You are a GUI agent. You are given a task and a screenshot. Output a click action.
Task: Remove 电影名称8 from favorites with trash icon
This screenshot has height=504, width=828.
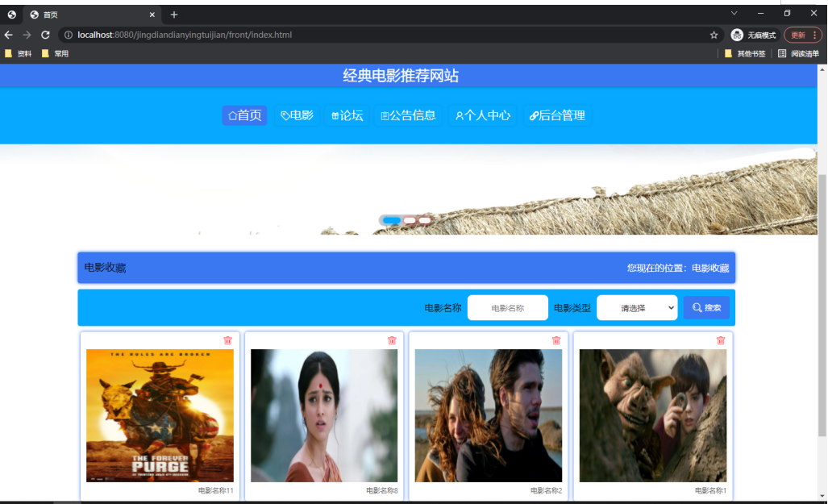pos(392,340)
